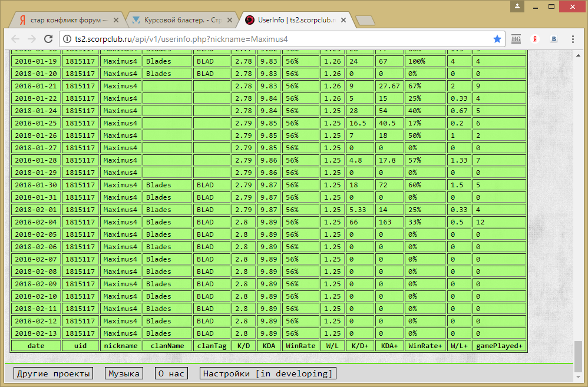Select the UserInfo ts2.scorpclub tab
The height and width of the screenshot is (387, 588).
[x=296, y=20]
